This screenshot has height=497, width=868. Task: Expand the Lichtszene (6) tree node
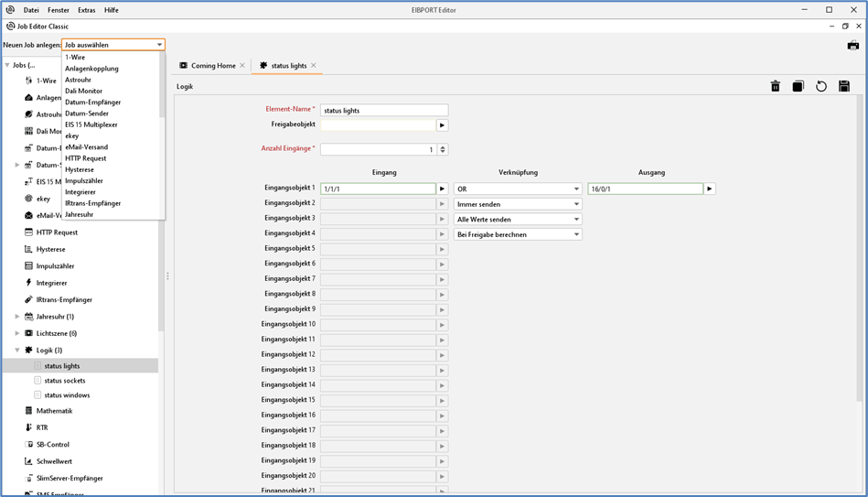pyautogui.click(x=17, y=333)
